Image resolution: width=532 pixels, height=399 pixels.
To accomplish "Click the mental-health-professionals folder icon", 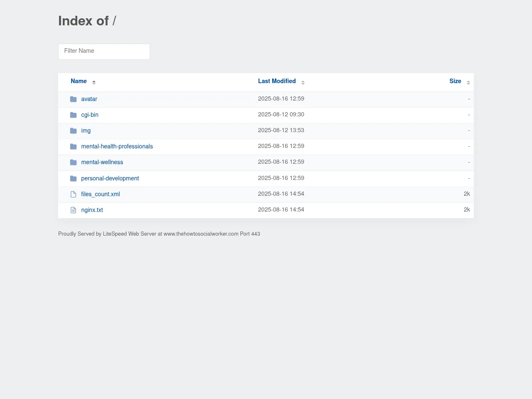I will point(74,147).
